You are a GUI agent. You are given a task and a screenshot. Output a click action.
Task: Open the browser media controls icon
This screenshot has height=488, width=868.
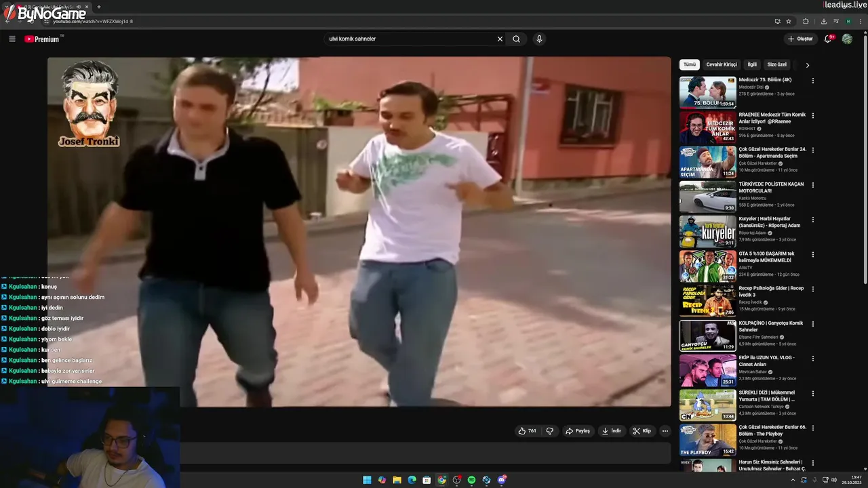click(x=835, y=21)
